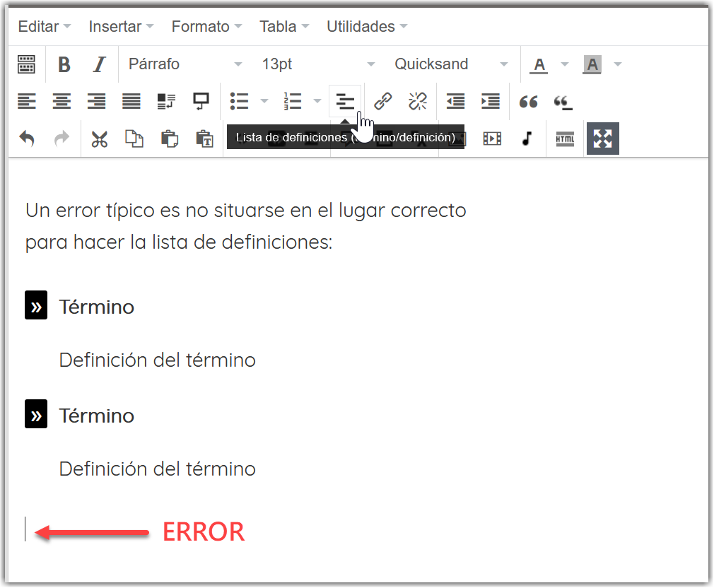The width and height of the screenshot is (714, 588).
Task: Align the text to the center
Action: [x=62, y=101]
